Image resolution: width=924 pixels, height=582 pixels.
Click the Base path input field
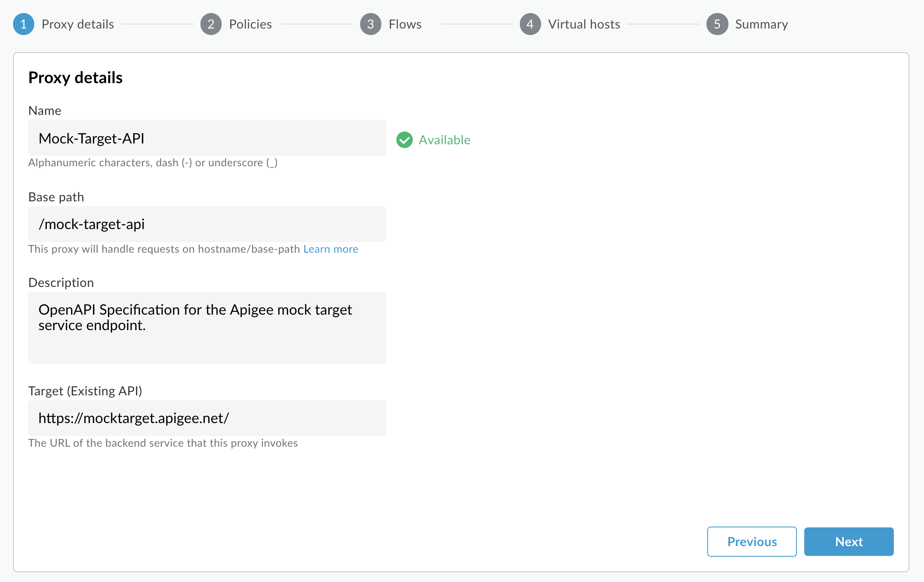click(207, 224)
